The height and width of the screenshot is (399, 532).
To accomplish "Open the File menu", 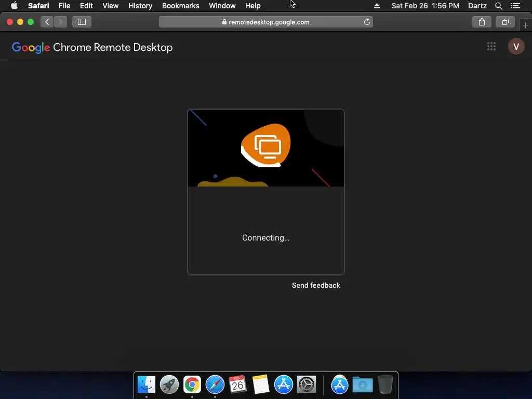I will point(64,6).
